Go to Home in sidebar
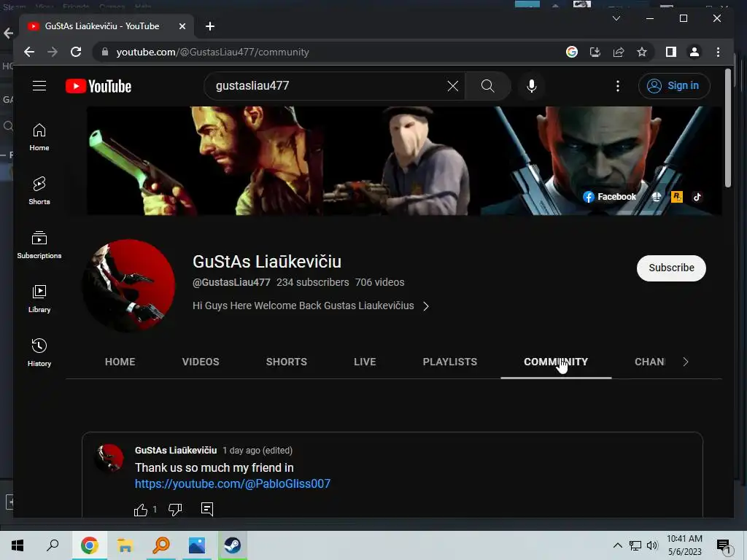The image size is (747, 560). (x=39, y=137)
